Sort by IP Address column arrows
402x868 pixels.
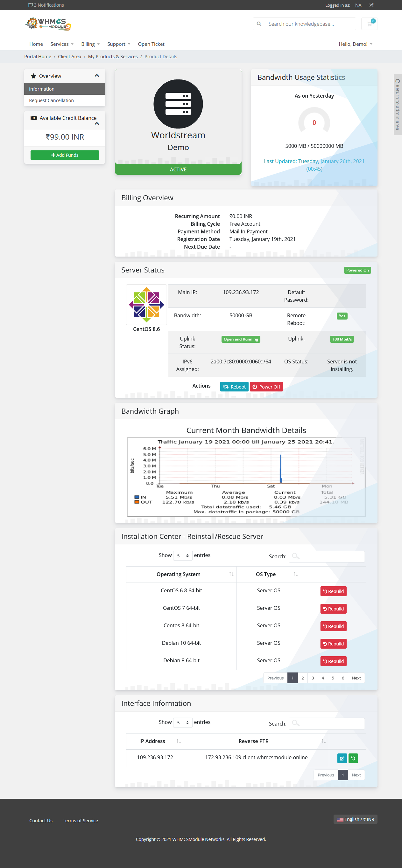179,741
